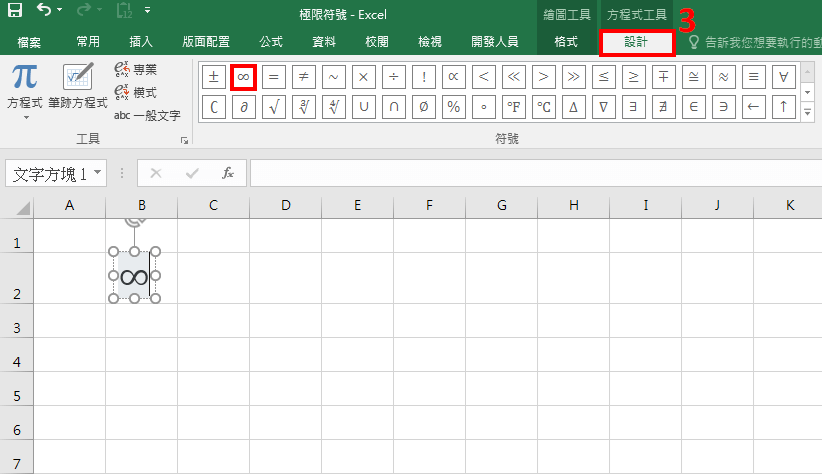Expand the symbols gallery with More arrow
Screen dimensions: 822x474
click(x=808, y=115)
